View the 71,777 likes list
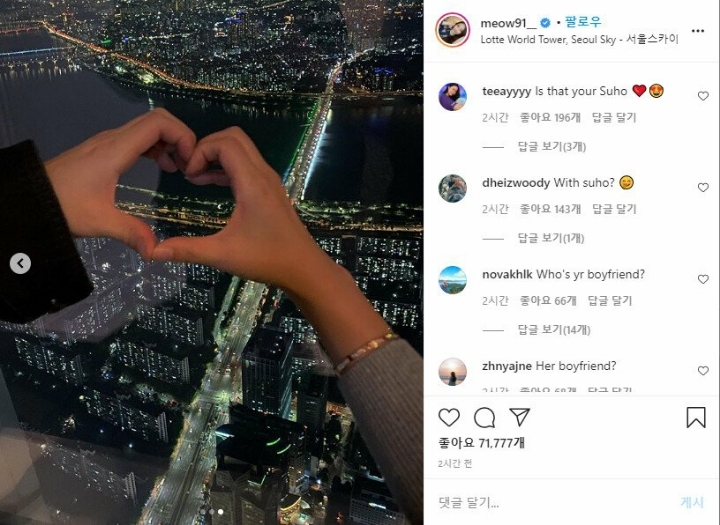Viewport: 720px width, 525px height. pyautogui.click(x=481, y=443)
